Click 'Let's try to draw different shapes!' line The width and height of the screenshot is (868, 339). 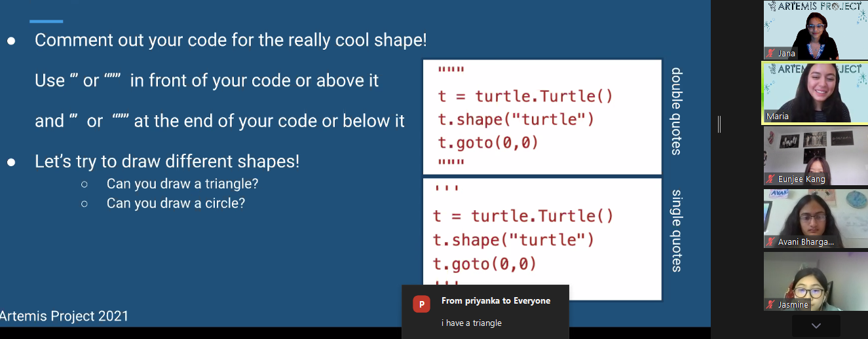[167, 161]
